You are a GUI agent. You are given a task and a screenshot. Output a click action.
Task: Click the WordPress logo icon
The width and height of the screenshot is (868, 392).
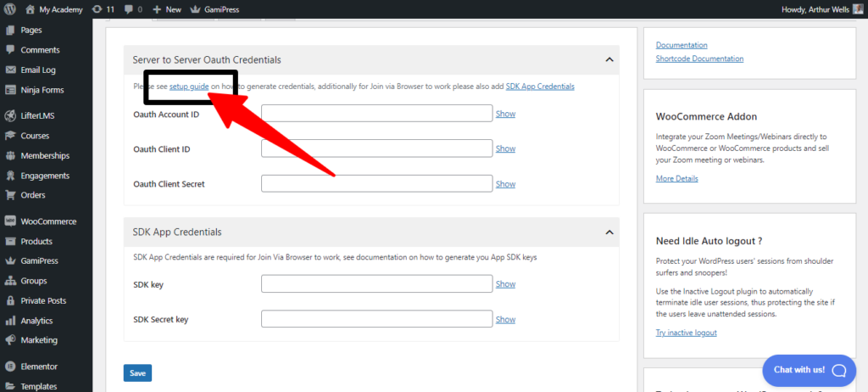(x=9, y=9)
